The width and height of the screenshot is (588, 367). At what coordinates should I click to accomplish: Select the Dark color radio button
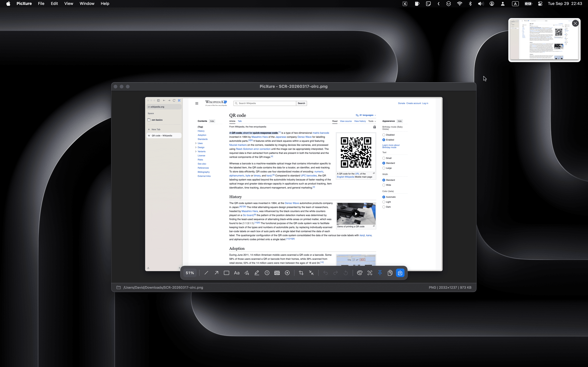point(384,207)
